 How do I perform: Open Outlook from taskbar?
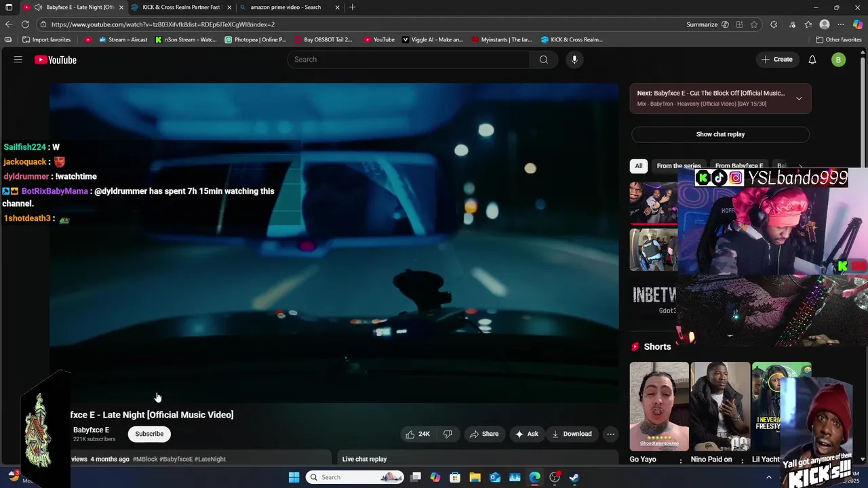pos(495,477)
